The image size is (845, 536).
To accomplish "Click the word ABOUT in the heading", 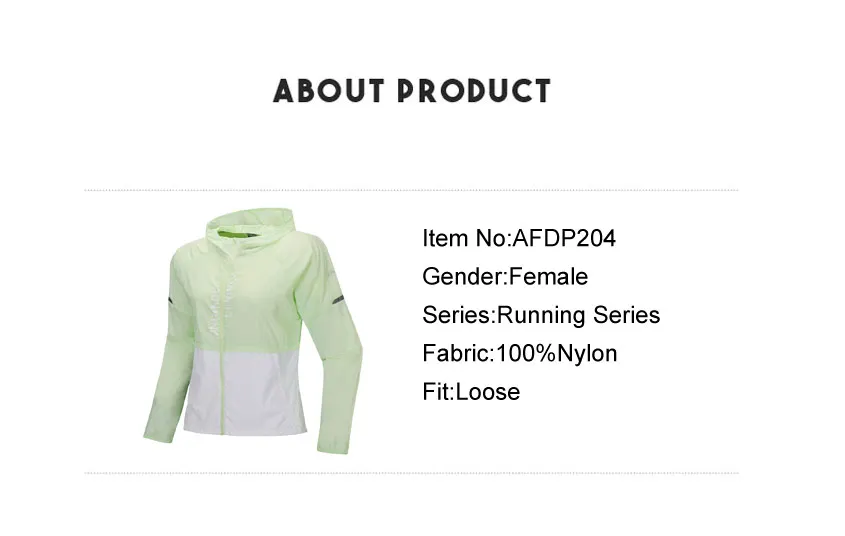I will pyautogui.click(x=329, y=91).
